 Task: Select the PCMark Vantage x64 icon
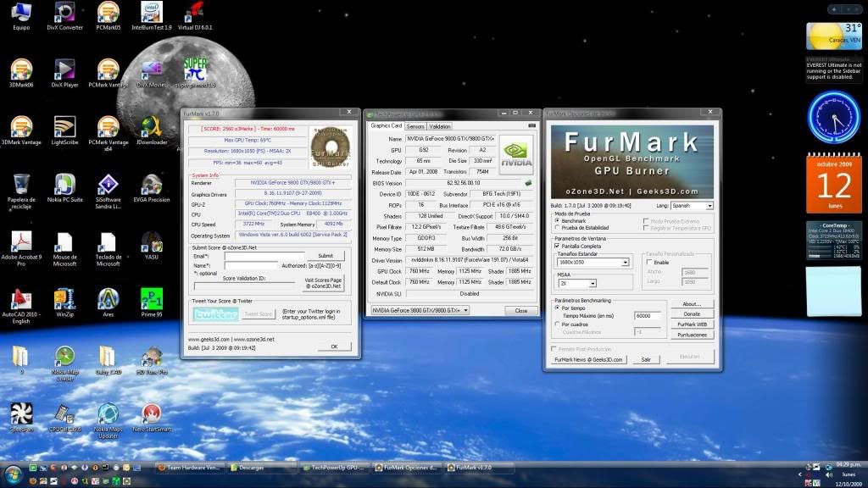pyautogui.click(x=108, y=134)
